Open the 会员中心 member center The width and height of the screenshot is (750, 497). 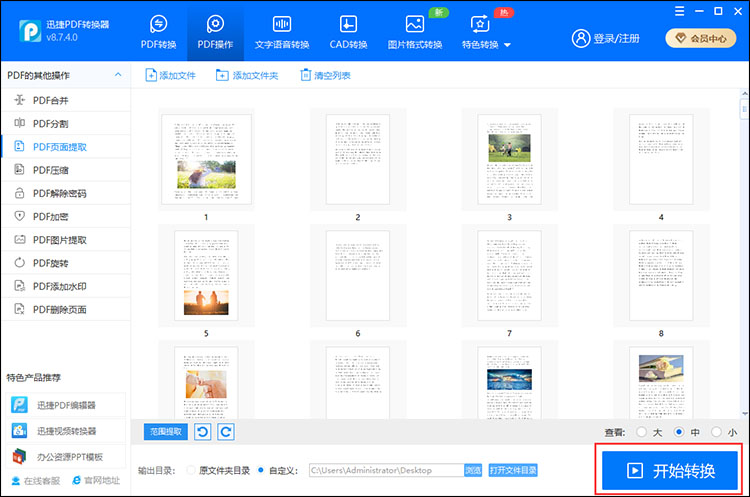point(701,38)
